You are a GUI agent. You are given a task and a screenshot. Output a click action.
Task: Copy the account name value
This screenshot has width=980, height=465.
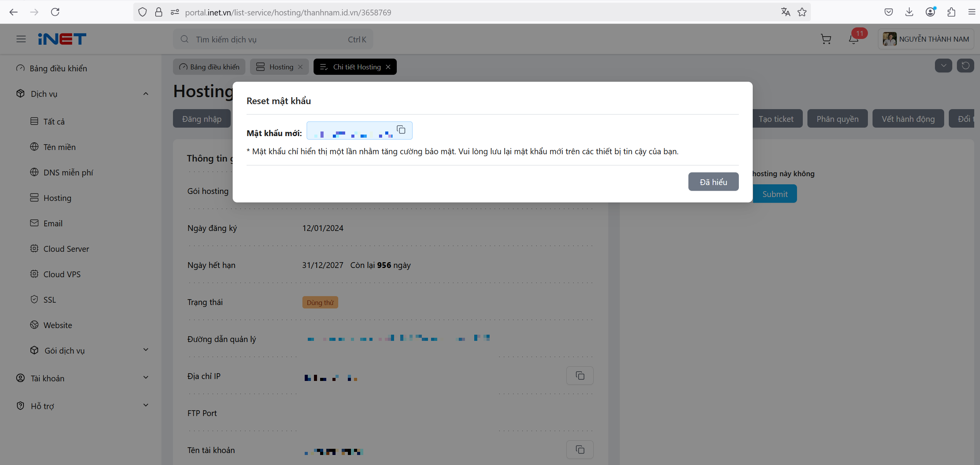click(x=580, y=450)
